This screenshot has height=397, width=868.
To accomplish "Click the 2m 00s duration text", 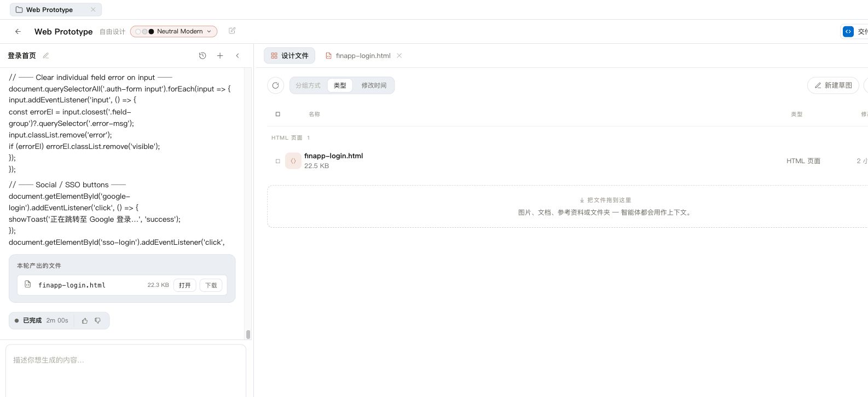I will tap(57, 320).
